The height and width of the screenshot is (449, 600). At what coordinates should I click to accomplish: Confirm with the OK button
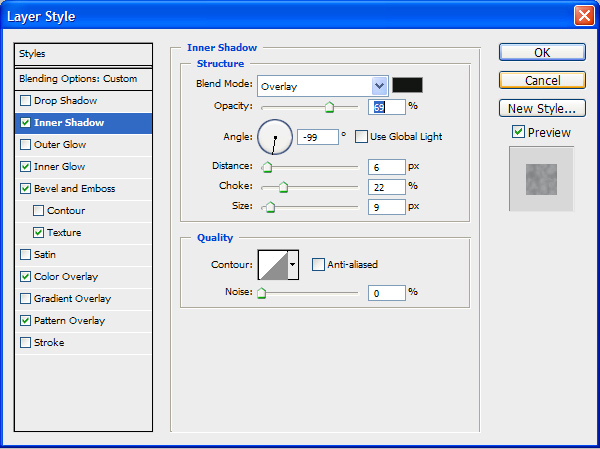542,52
